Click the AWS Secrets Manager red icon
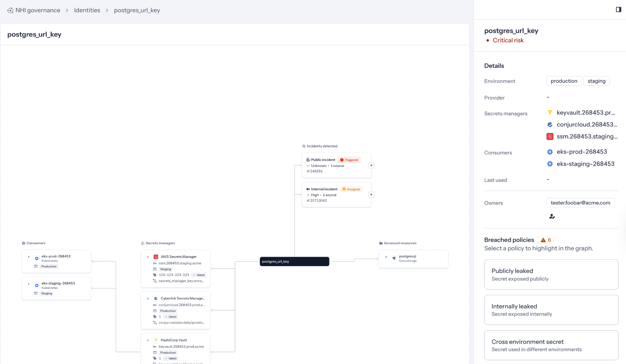The image size is (626, 364). click(156, 257)
